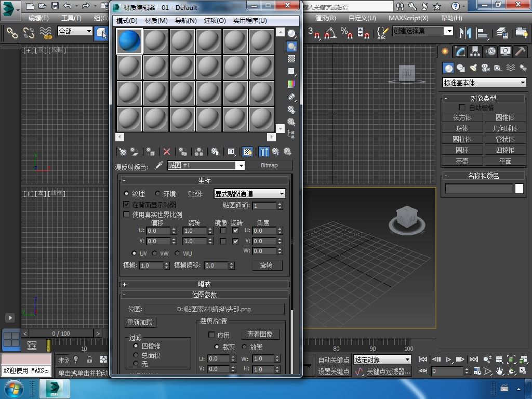The height and width of the screenshot is (399, 532).
Task: Collapse the 坐标 rollout
Action: coord(204,180)
